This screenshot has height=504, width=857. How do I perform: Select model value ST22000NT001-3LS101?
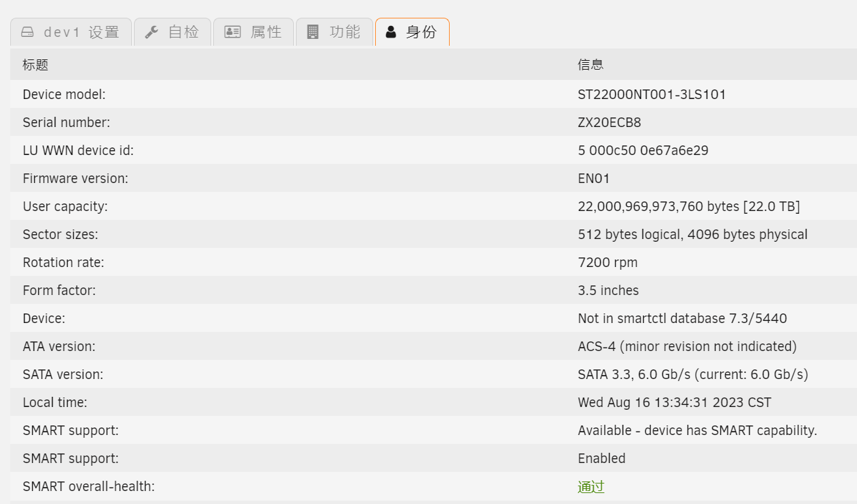652,94
